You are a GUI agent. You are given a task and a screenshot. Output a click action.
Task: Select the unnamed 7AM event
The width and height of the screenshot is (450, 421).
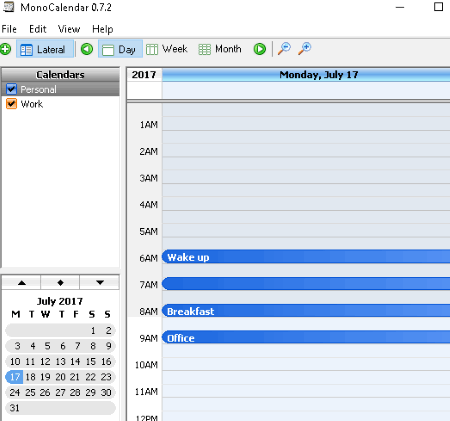point(306,284)
